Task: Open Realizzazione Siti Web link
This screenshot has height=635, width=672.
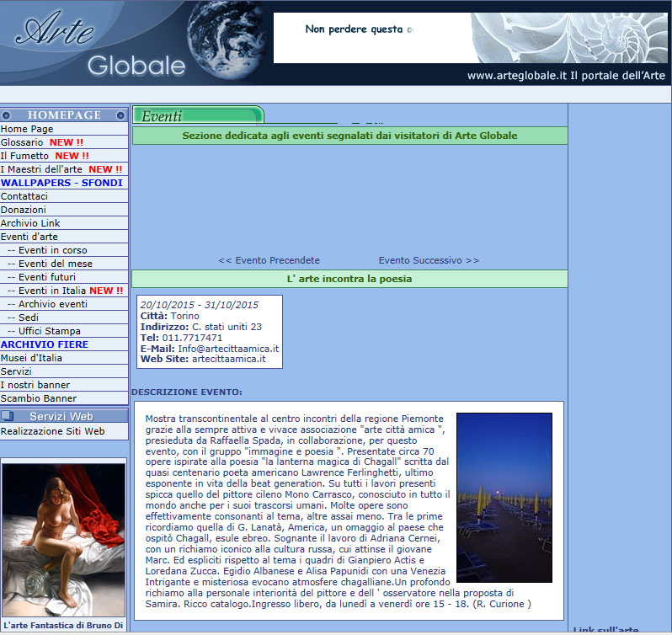Action: (53, 431)
